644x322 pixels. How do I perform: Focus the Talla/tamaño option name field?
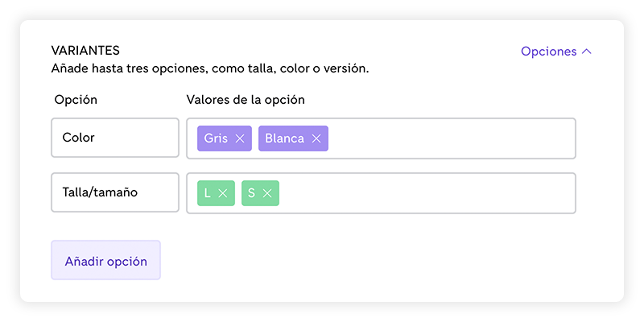click(x=114, y=193)
